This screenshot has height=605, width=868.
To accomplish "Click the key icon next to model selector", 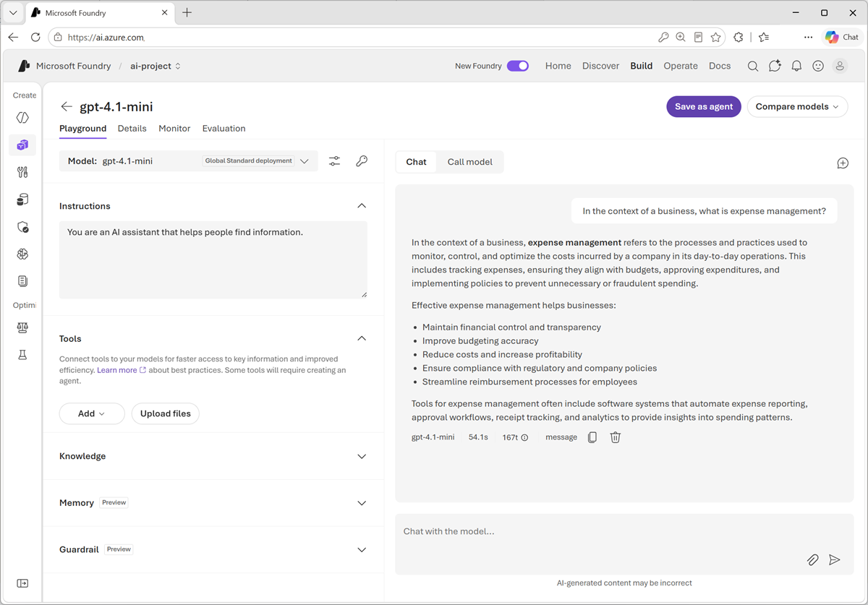I will tap(362, 161).
